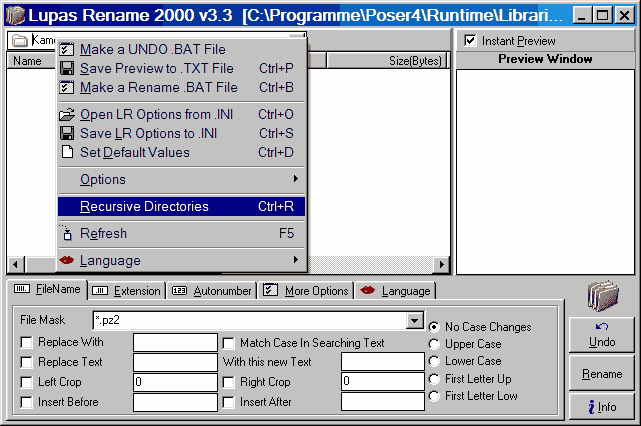This screenshot has width=641, height=426.
Task: Choose Refresh from the menu
Action: (x=182, y=233)
